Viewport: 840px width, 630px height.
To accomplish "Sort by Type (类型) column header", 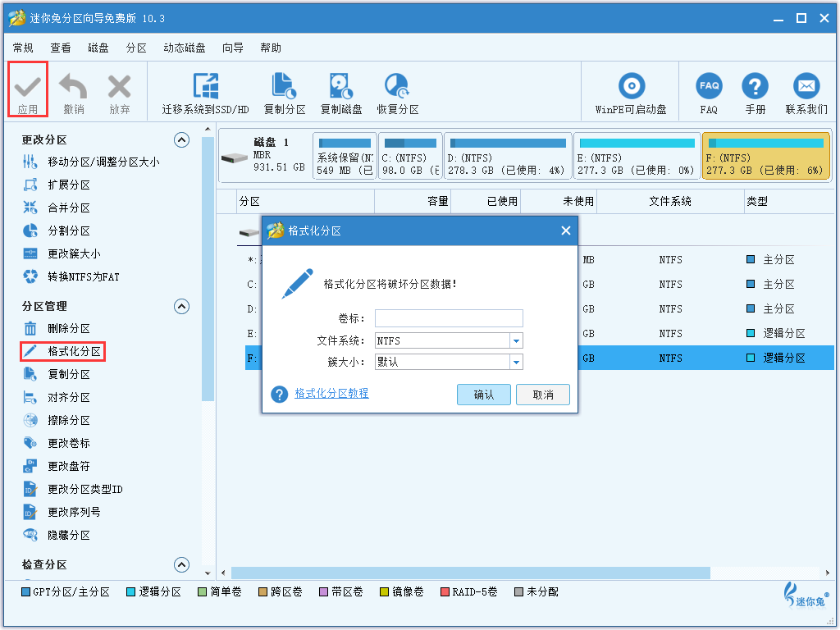I will 788,202.
